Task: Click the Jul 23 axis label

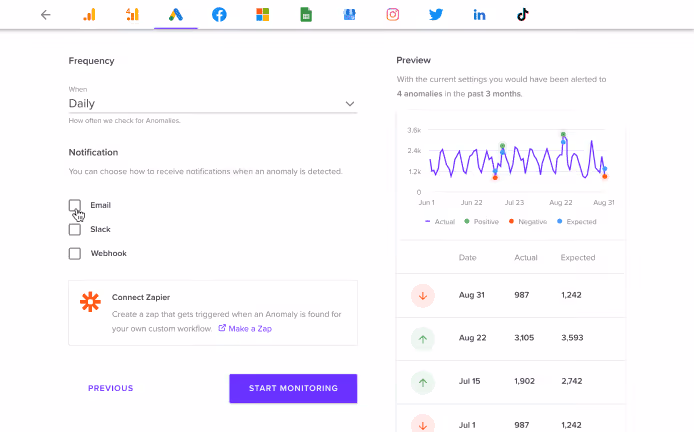Action: tap(514, 202)
